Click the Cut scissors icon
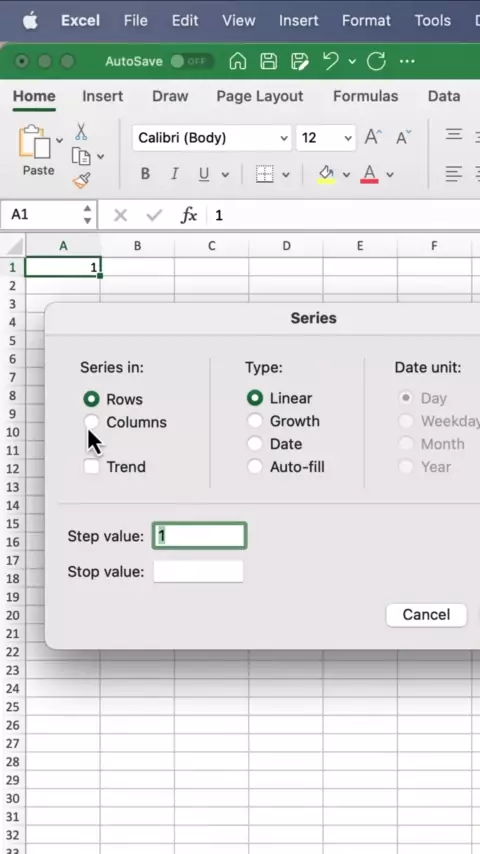The height and width of the screenshot is (854, 480). [x=81, y=132]
